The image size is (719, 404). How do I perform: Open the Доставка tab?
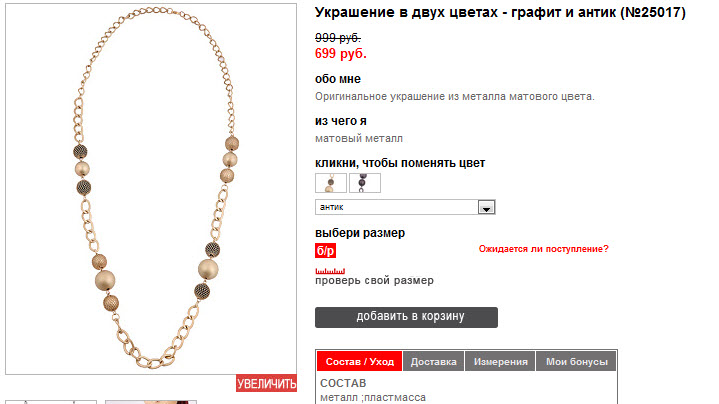tap(433, 361)
